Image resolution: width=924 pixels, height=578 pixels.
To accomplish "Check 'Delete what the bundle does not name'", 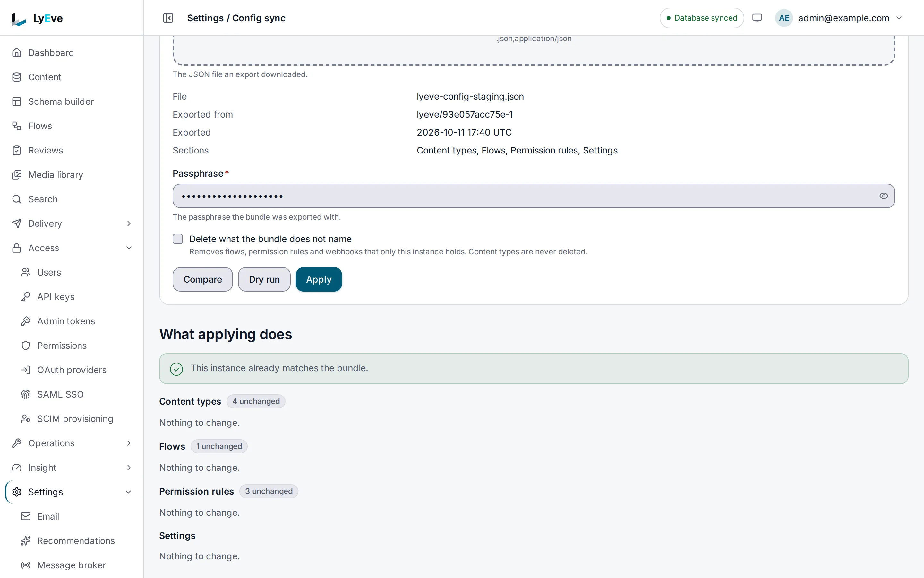I will 177,239.
